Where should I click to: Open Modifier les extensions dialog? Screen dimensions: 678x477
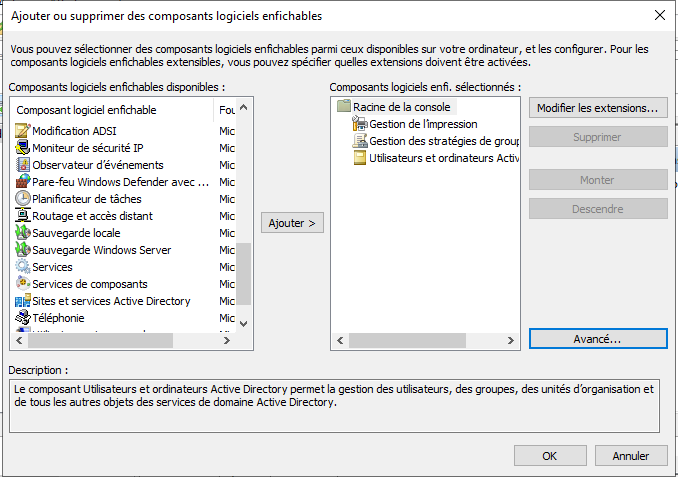point(597,107)
